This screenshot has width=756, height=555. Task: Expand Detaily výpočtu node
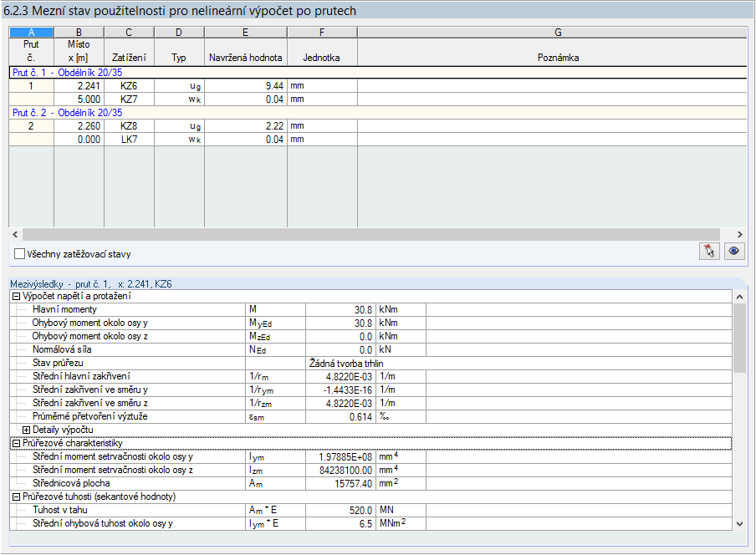[x=27, y=430]
